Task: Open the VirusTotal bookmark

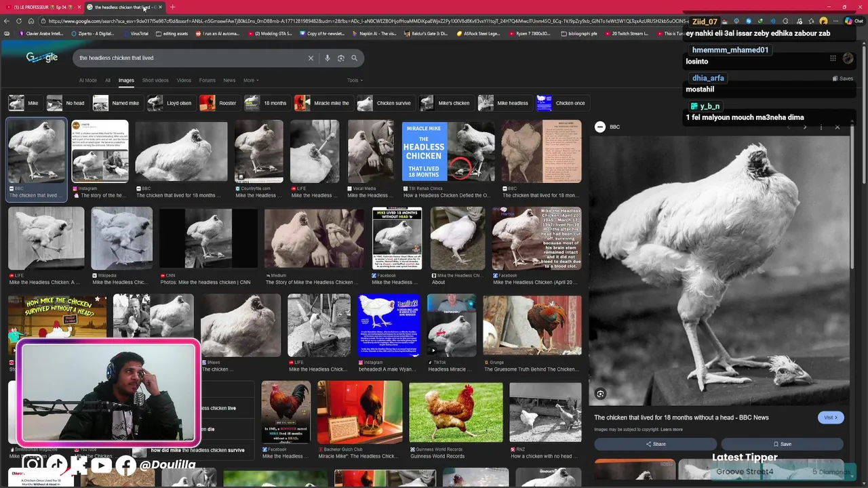Action: pos(136,33)
